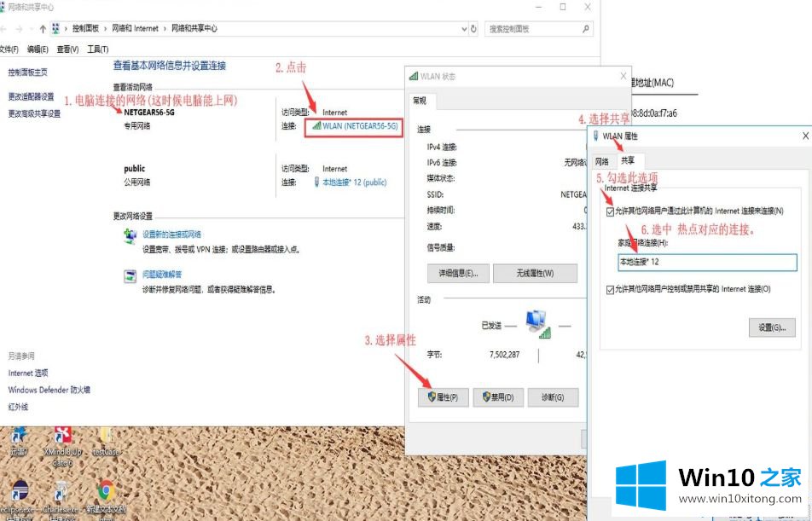Open the 本地连接* 12 (public) link

(x=355, y=182)
